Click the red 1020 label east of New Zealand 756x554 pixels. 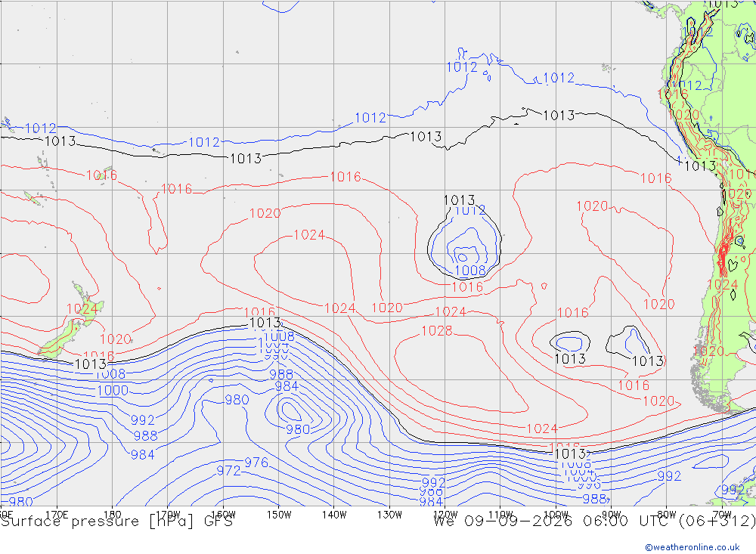tap(116, 339)
